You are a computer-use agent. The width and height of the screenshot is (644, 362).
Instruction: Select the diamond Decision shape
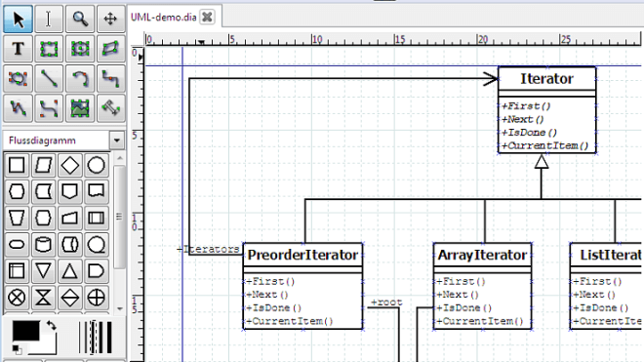click(x=70, y=165)
